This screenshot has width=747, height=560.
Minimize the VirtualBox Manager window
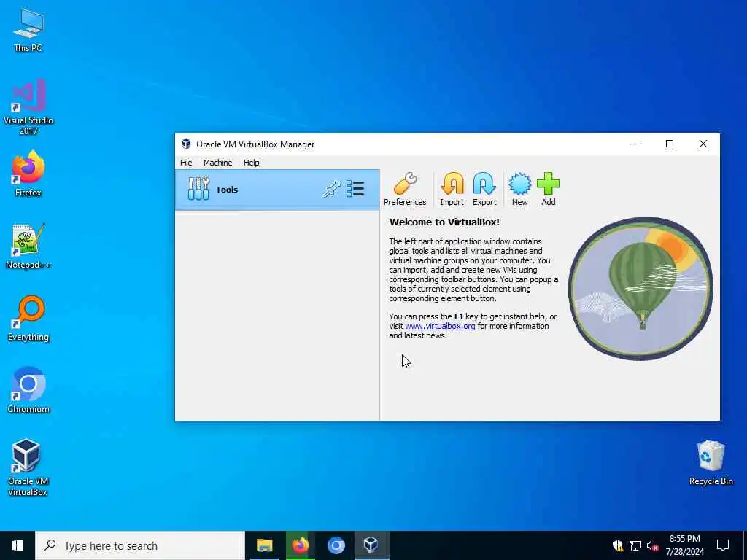[637, 144]
